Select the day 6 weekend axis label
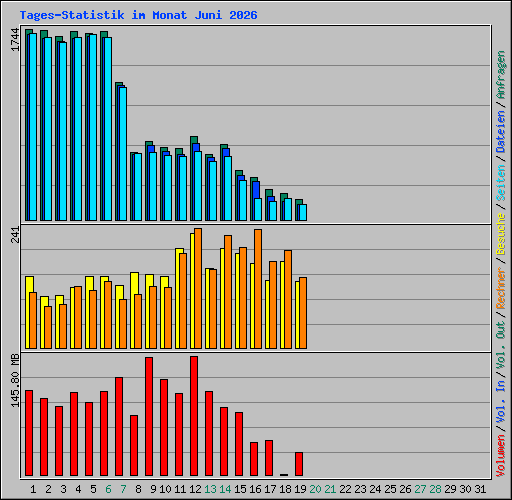Viewport: 512px width, 500px height. tap(108, 489)
